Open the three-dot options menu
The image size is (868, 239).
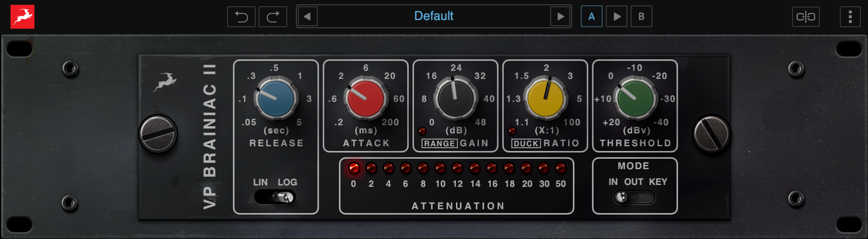pos(850,17)
